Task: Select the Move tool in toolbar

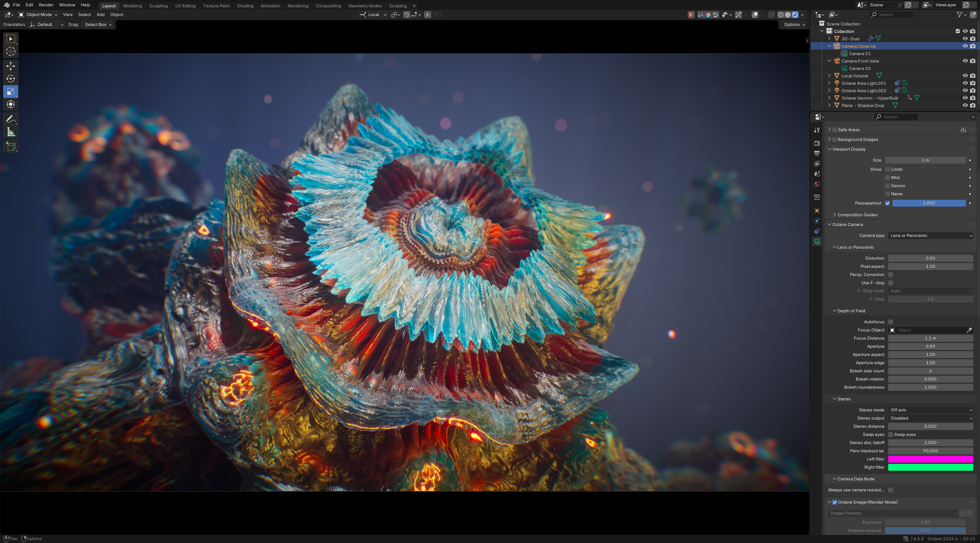Action: tap(11, 66)
